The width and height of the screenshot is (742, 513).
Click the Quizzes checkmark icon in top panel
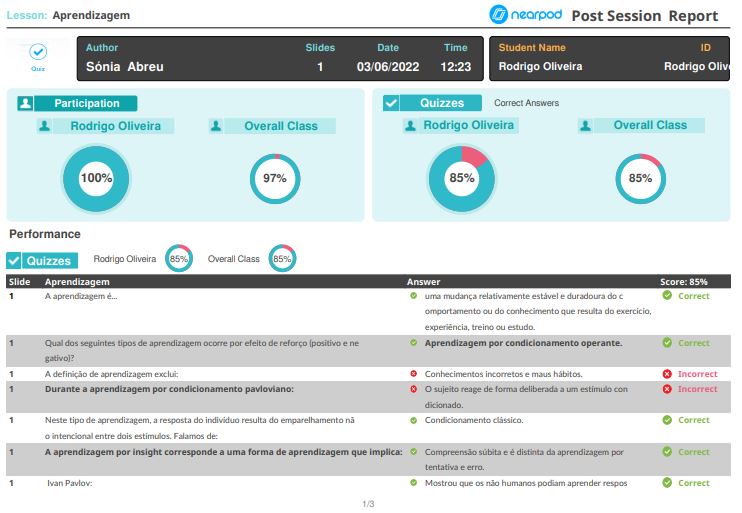392,103
